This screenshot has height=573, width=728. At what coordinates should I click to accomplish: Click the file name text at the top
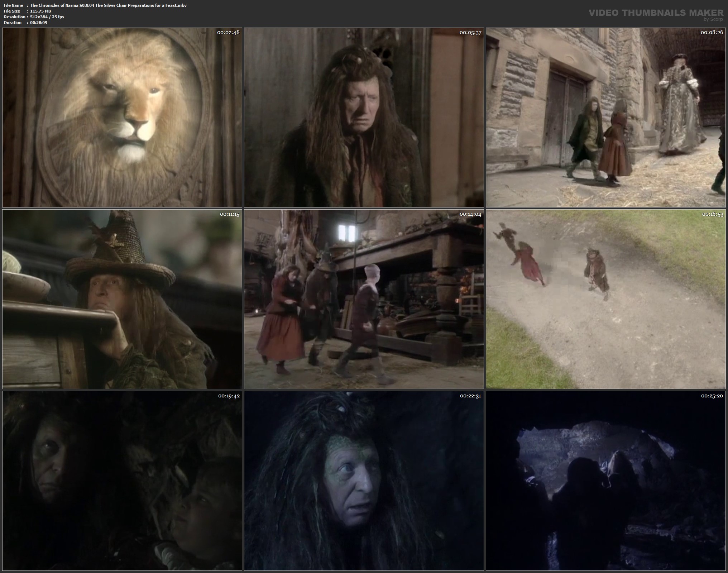pyautogui.click(x=108, y=5)
